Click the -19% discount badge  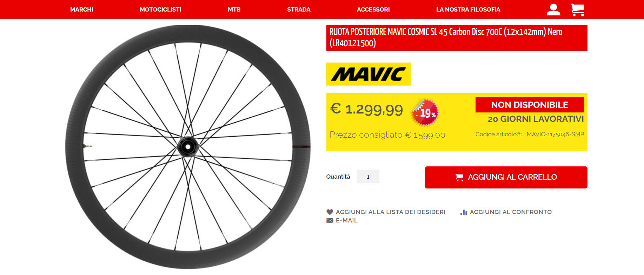click(x=425, y=112)
